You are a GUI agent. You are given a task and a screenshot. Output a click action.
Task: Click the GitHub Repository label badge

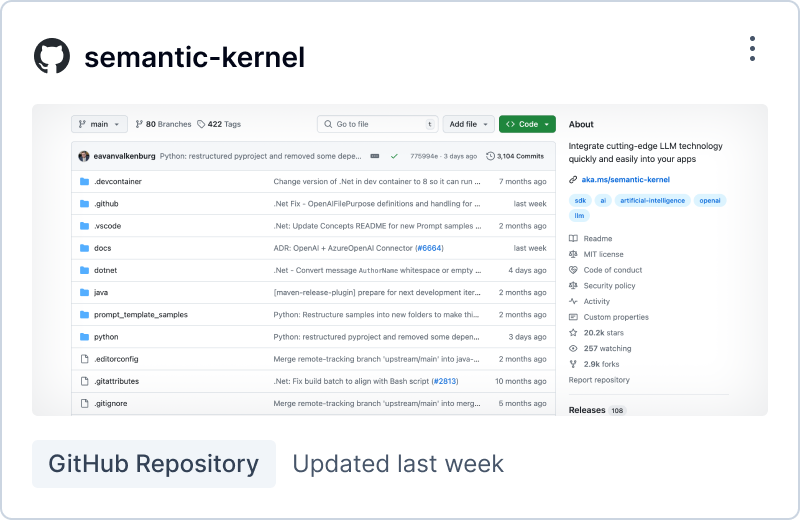pyautogui.click(x=154, y=464)
